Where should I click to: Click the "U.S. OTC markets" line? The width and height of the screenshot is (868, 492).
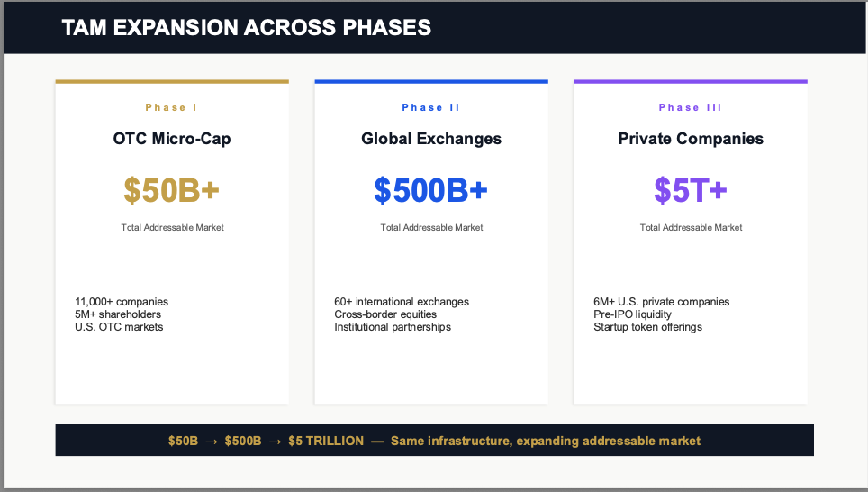point(119,327)
